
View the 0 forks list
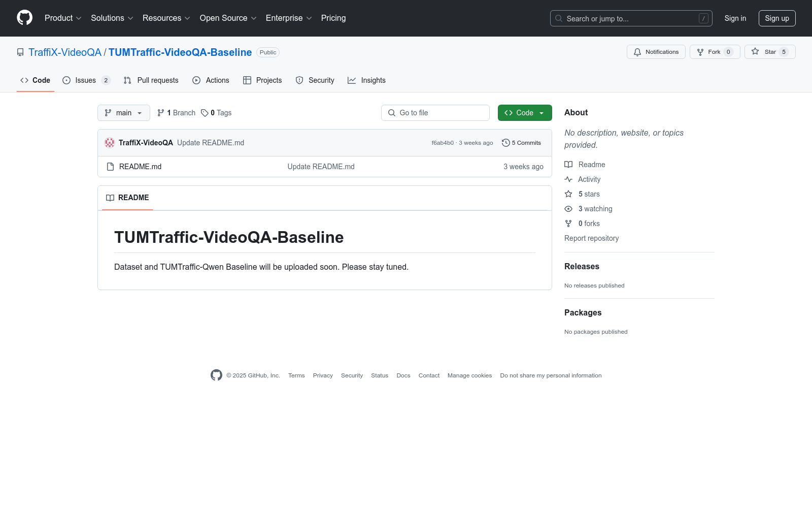(582, 224)
